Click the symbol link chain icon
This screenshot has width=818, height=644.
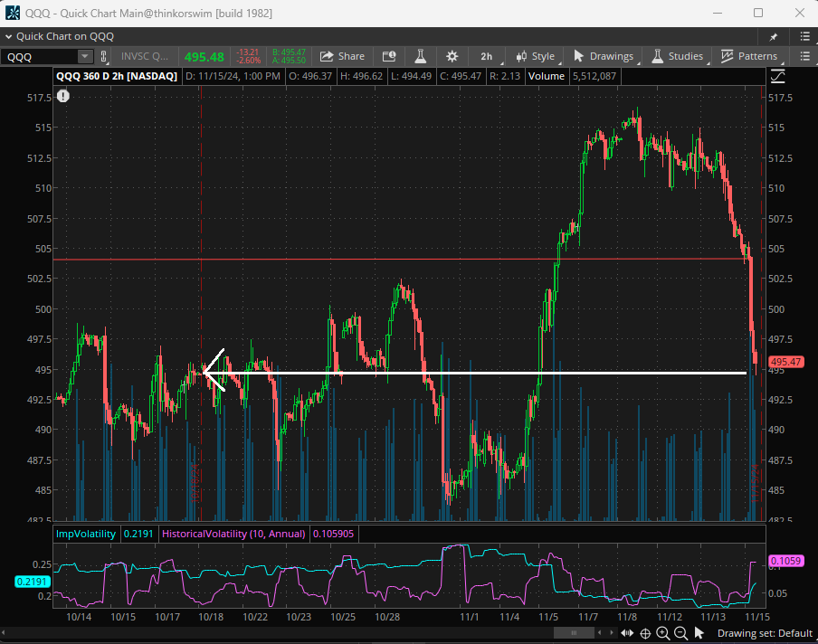coord(103,56)
